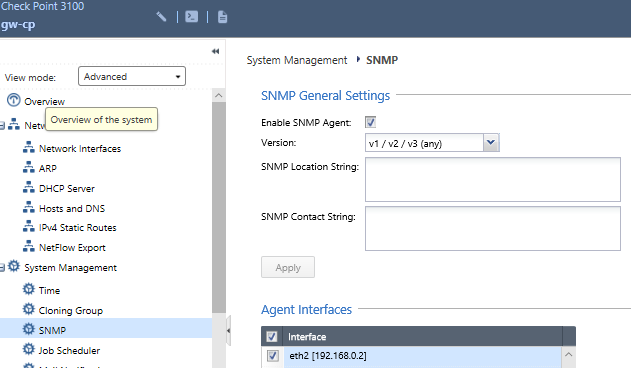Image resolution: width=631 pixels, height=368 pixels.
Task: Select the eth2 [192.168.0.2] row text
Action: (328, 356)
